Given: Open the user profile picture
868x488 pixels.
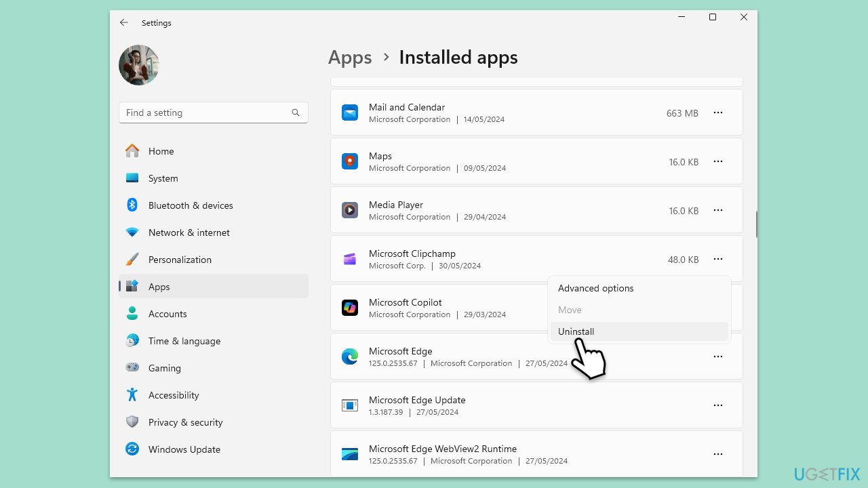Looking at the screenshot, I should [x=139, y=65].
